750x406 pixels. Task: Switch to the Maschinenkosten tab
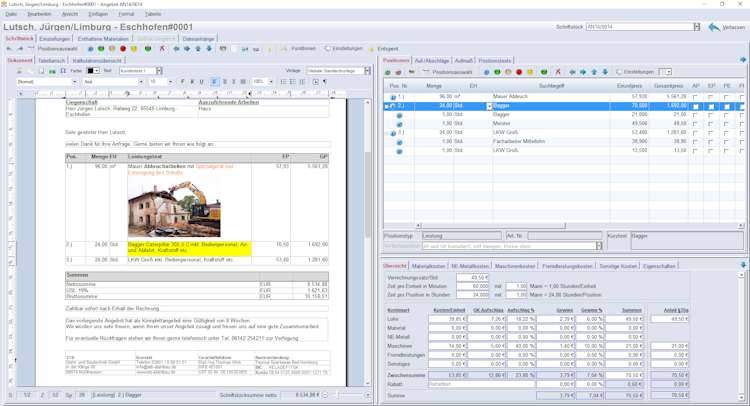tap(515, 266)
